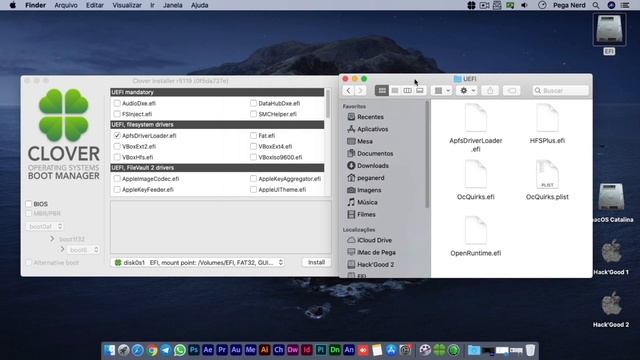Screen dimensions: 640x360
Task: Launch Illustrator from the Dock
Action: point(264,350)
